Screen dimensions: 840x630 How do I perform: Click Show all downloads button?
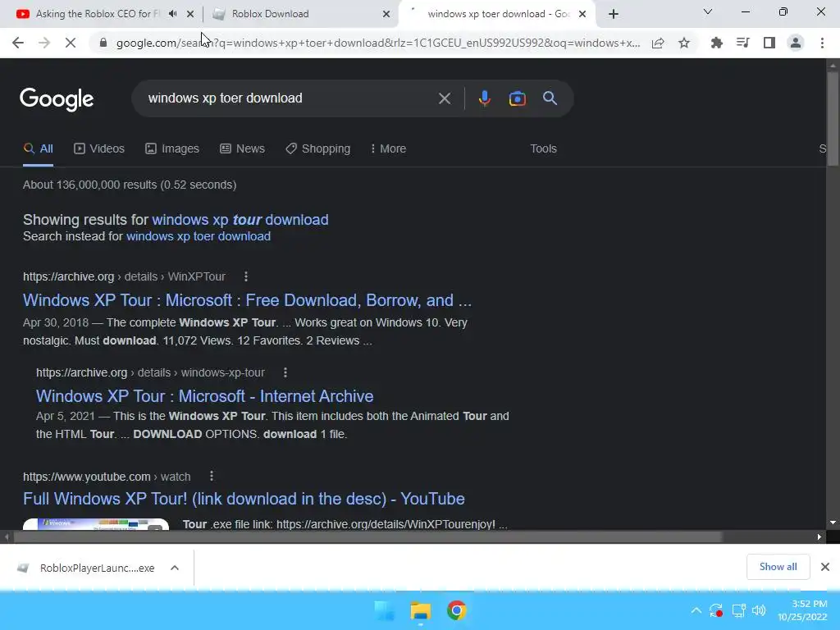[778, 567]
